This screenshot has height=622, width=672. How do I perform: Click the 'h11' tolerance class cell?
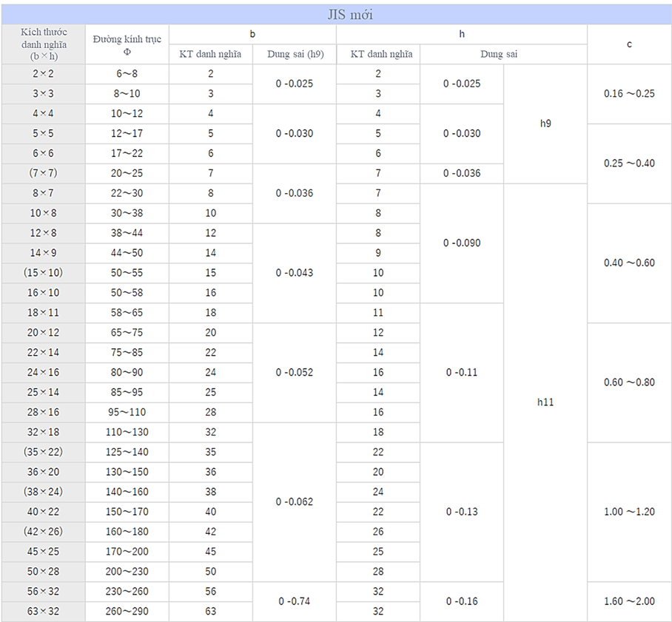[545, 402]
